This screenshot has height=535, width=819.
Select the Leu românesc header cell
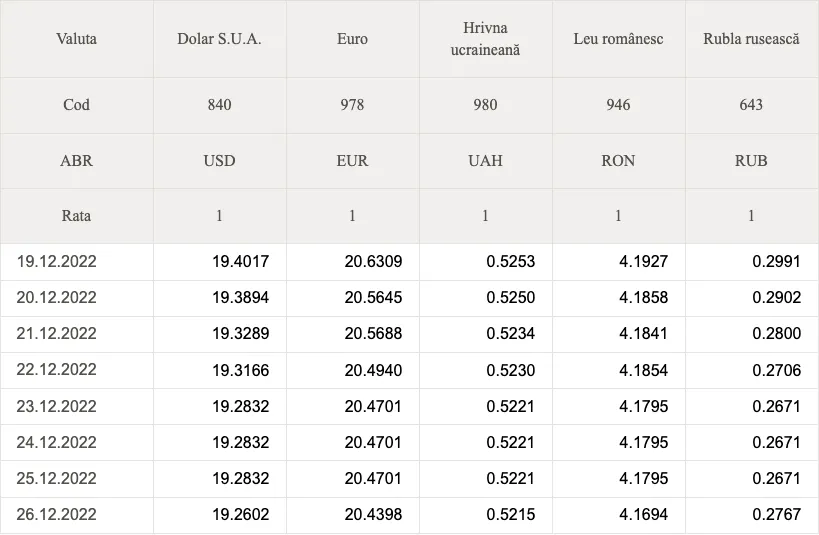pos(618,39)
